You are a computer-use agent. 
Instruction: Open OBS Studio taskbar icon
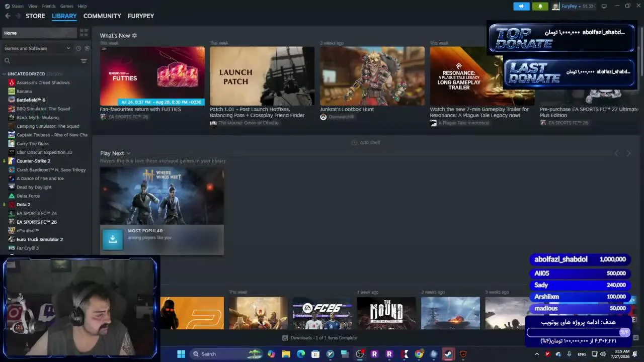360,354
